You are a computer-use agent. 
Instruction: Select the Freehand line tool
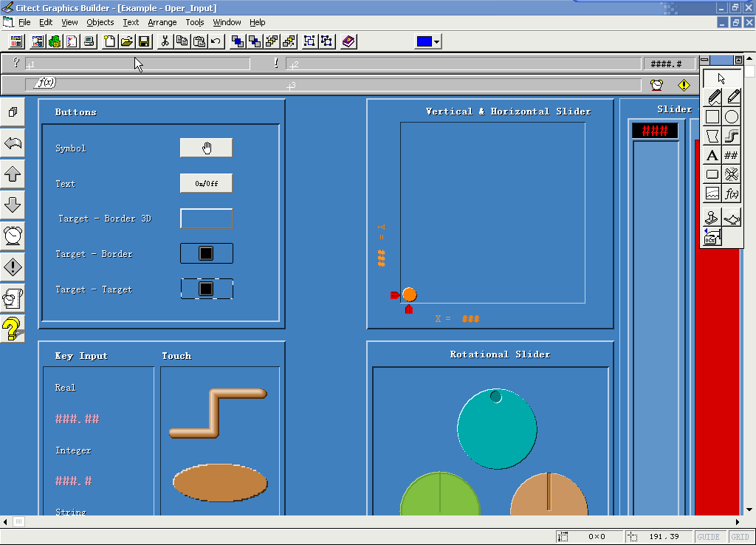[712, 97]
